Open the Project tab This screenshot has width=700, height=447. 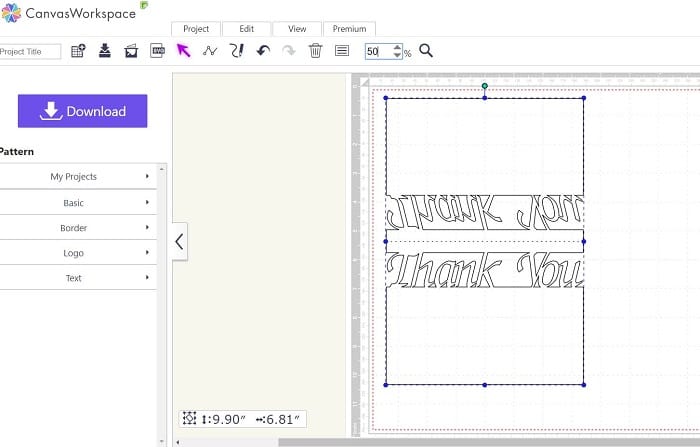pos(196,29)
